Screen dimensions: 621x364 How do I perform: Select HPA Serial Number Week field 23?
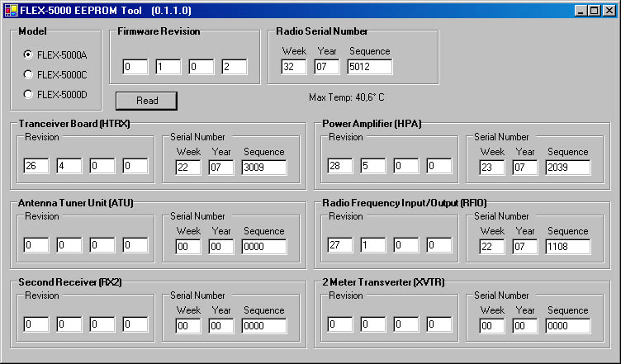(x=492, y=168)
